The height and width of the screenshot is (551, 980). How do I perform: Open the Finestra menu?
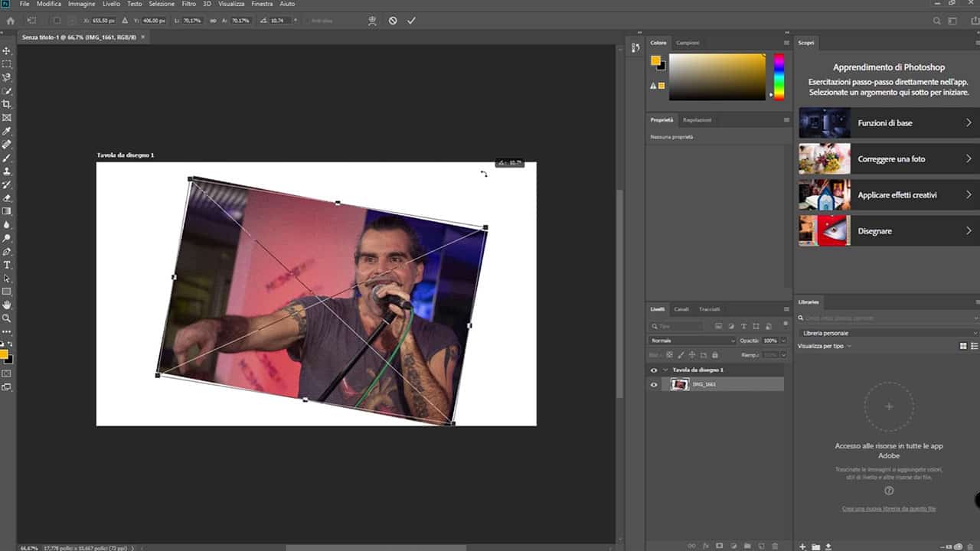coord(262,4)
